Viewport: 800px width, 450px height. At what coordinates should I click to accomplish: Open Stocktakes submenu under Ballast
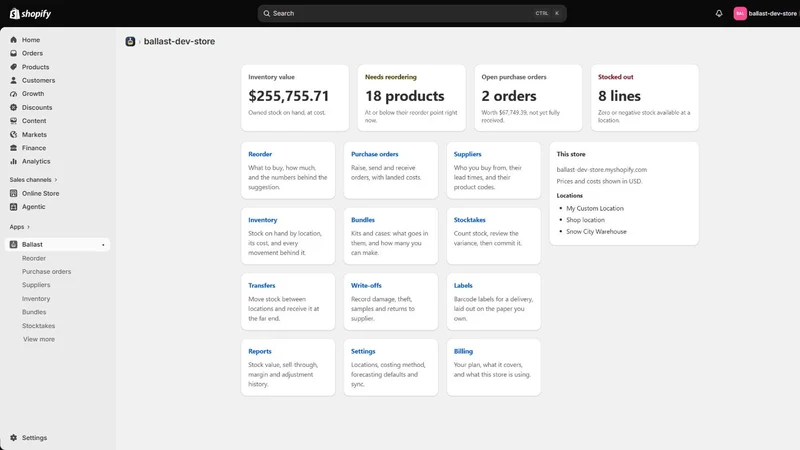point(38,326)
